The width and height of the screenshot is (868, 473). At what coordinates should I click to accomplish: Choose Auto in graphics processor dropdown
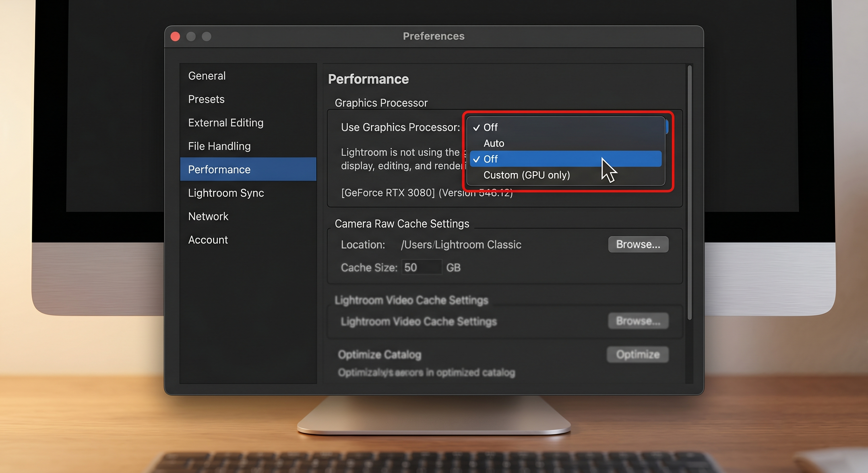click(x=565, y=143)
